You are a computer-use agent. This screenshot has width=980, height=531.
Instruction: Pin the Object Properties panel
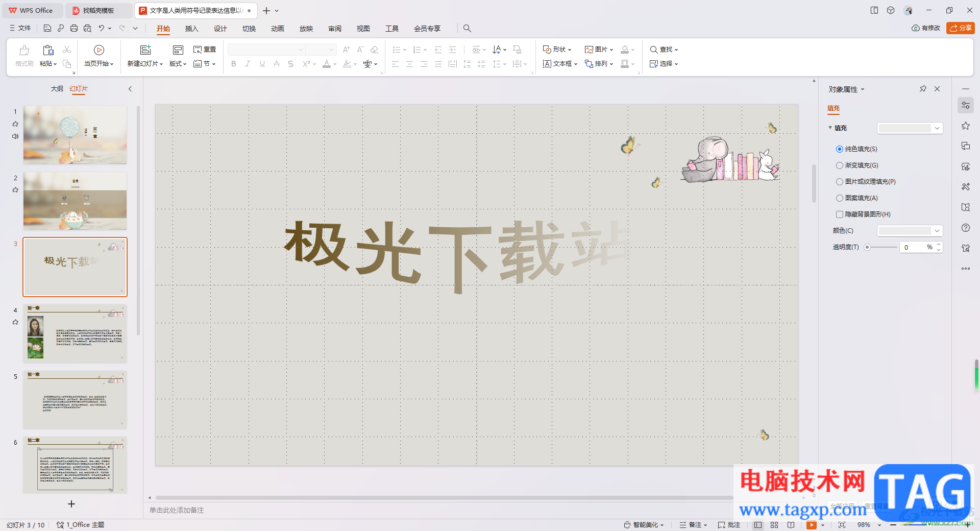923,89
